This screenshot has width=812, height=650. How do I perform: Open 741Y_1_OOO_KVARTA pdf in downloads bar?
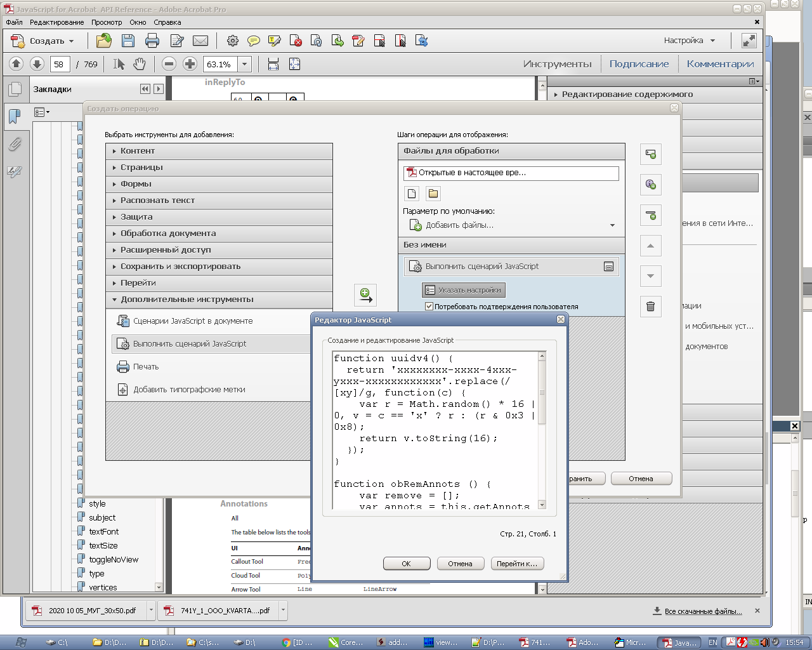pyautogui.click(x=217, y=611)
